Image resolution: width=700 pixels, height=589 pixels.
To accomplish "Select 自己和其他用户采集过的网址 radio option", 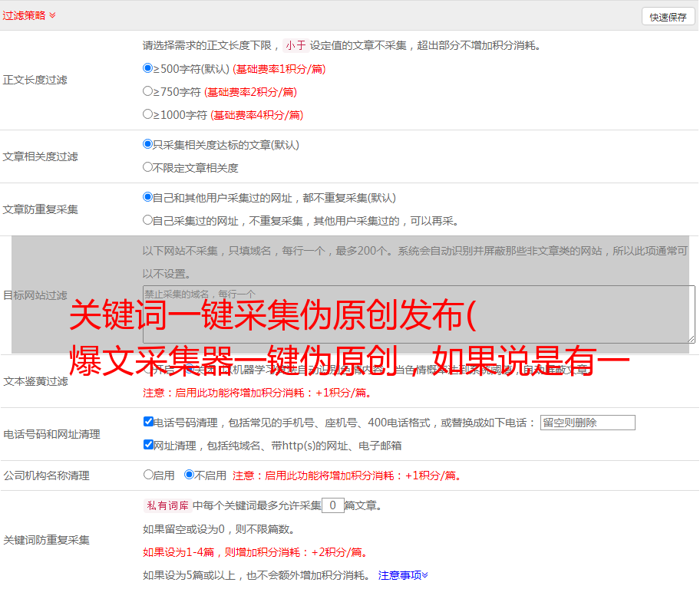I will 147,197.
